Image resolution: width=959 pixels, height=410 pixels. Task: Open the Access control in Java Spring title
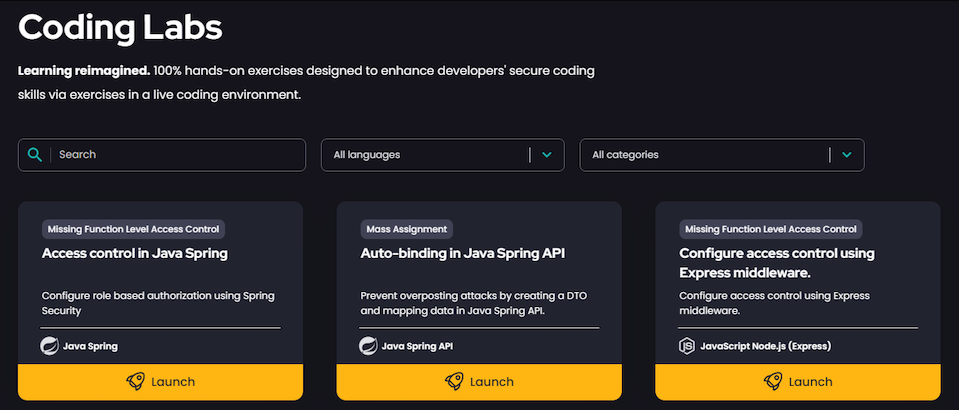tap(135, 253)
